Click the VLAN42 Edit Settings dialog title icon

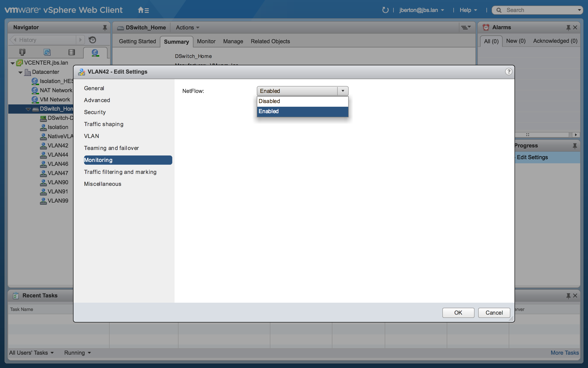(81, 72)
